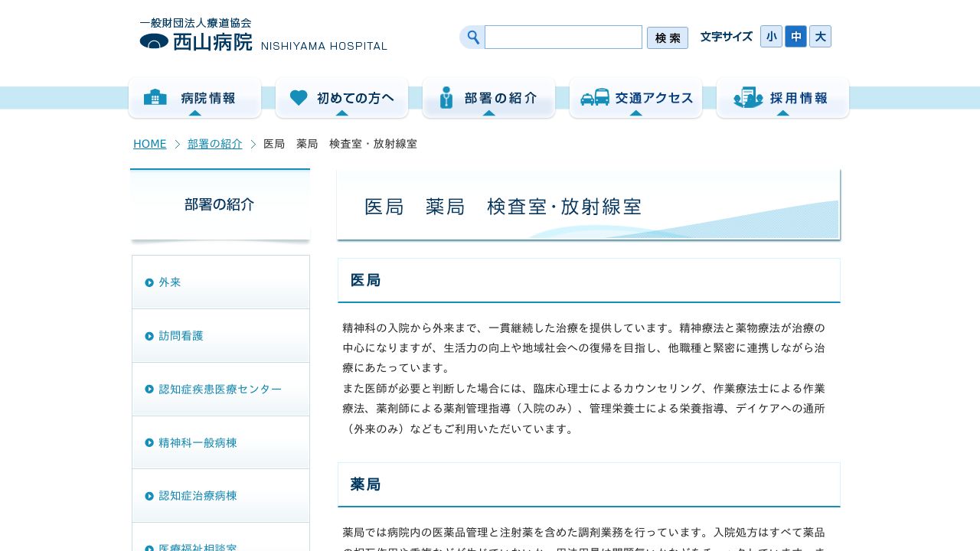This screenshot has height=551, width=980.
Task: Select the 中 medium font size option
Action: [x=795, y=36]
